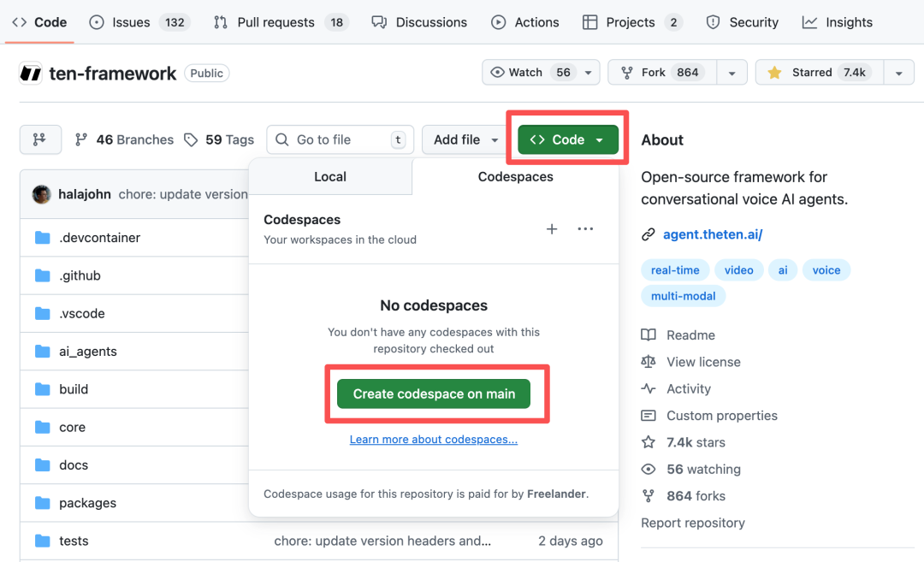Click the halajohn avatar thumbnail
Viewport: 924px width, 562px height.
point(41,194)
